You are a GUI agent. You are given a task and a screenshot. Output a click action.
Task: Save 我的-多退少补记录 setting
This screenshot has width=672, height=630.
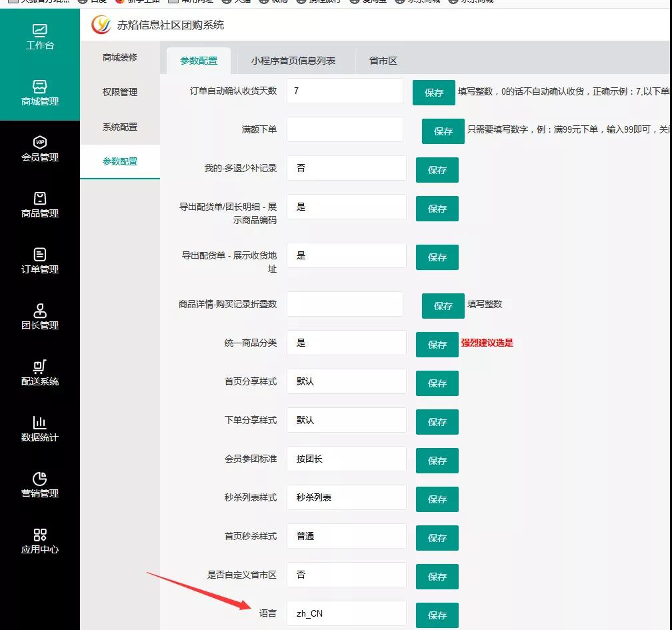pyautogui.click(x=437, y=170)
